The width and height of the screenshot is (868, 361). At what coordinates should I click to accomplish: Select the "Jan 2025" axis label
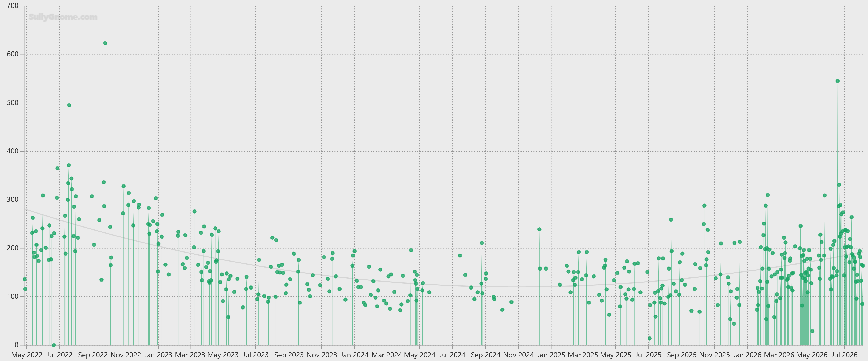click(551, 355)
